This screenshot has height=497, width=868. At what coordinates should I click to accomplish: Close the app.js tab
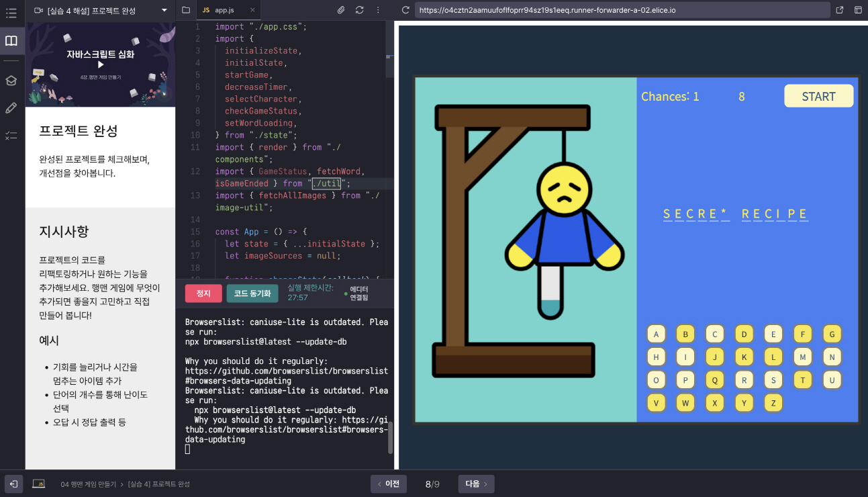252,10
